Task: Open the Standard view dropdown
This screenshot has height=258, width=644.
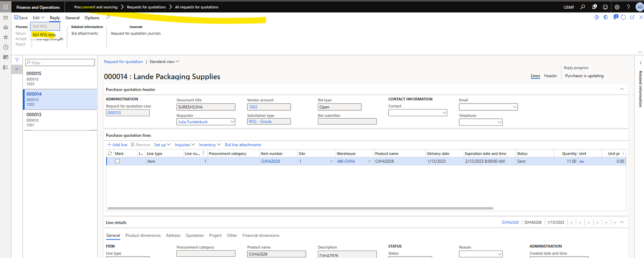Action: (164, 62)
